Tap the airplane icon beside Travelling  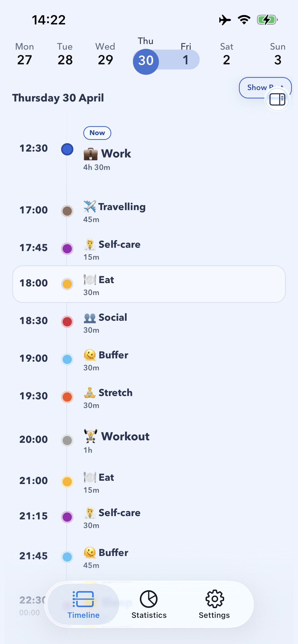pos(90,206)
